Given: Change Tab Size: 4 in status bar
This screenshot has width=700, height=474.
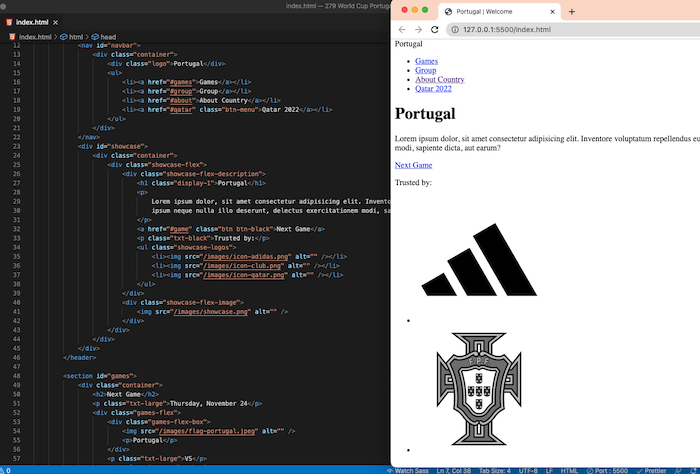Looking at the screenshot, I should (x=495, y=470).
